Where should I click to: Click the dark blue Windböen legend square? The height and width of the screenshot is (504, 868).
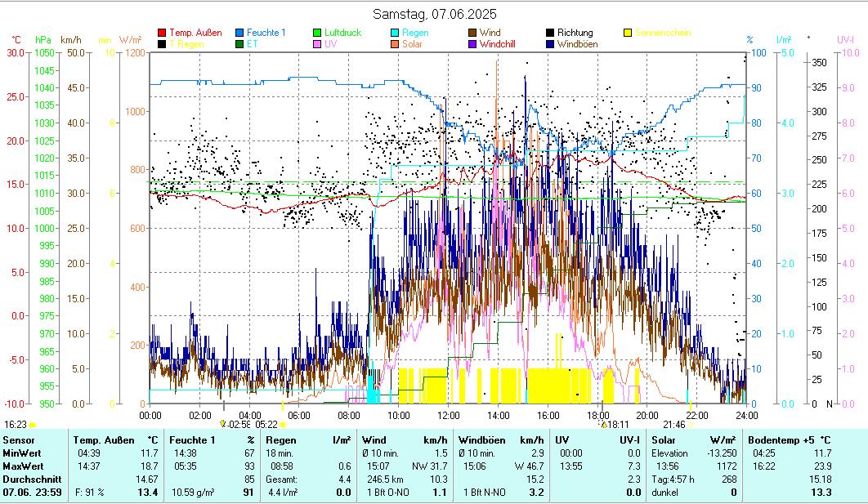[550, 44]
